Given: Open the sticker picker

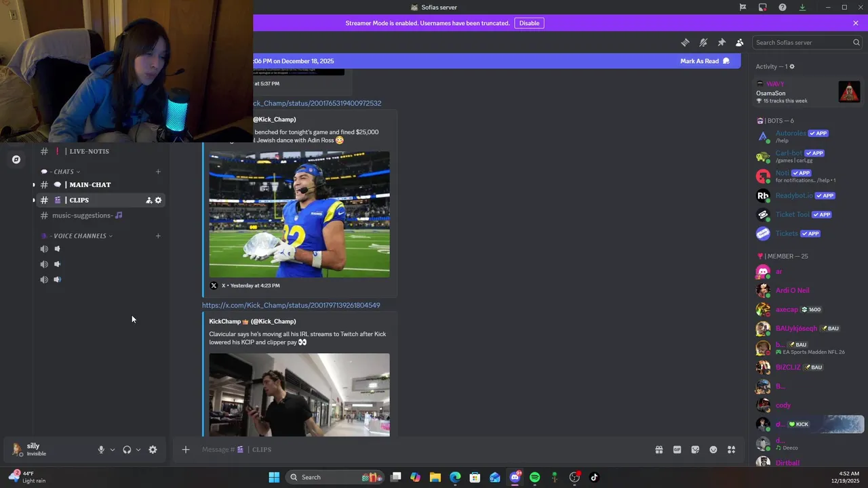Looking at the screenshot, I should 695,449.
